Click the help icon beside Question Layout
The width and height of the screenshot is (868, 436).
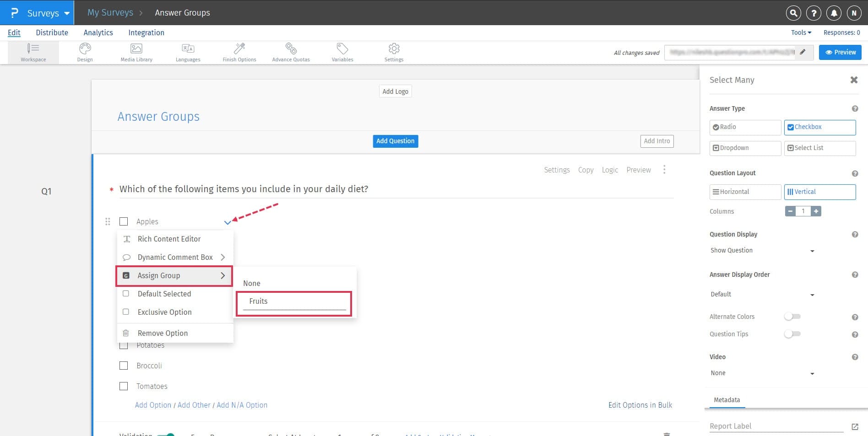(x=855, y=173)
